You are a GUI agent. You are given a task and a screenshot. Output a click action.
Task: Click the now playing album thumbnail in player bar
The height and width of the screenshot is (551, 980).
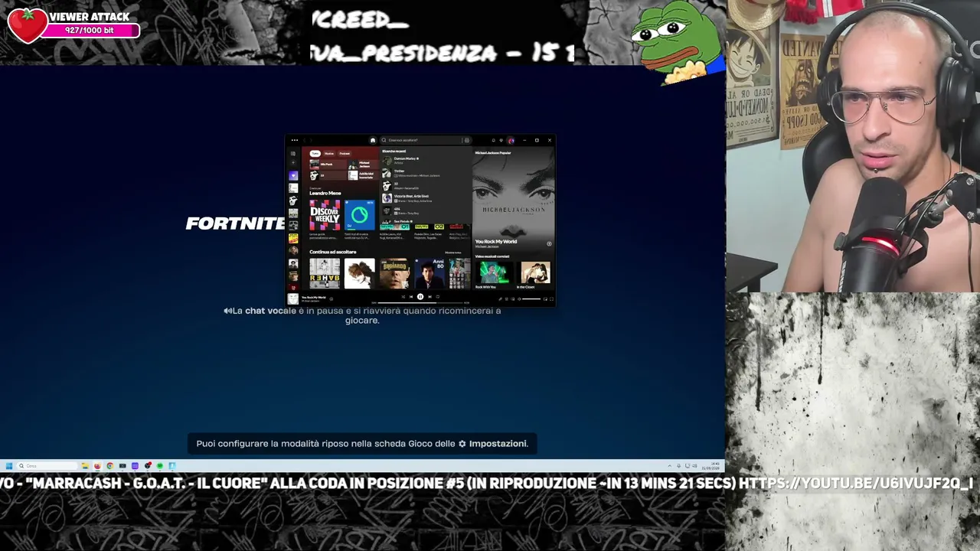pos(293,299)
